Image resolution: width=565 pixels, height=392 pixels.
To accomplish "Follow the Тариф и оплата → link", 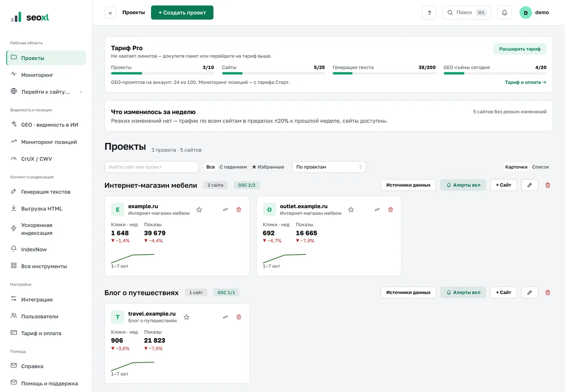I will coord(526,82).
